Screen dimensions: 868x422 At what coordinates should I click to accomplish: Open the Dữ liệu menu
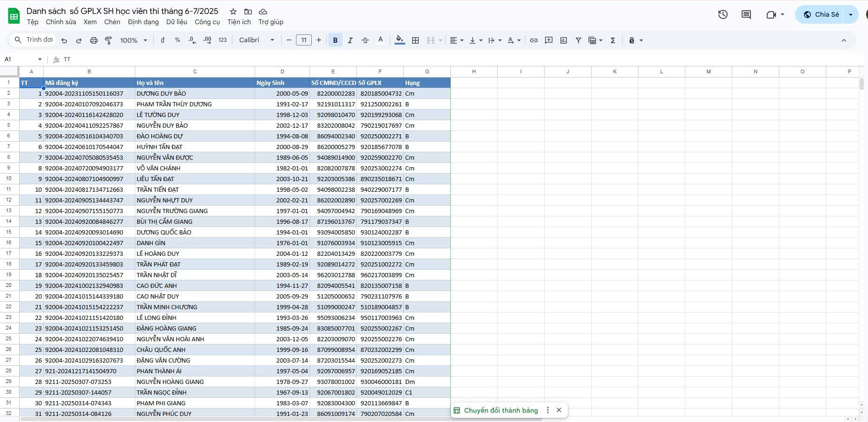click(x=177, y=22)
